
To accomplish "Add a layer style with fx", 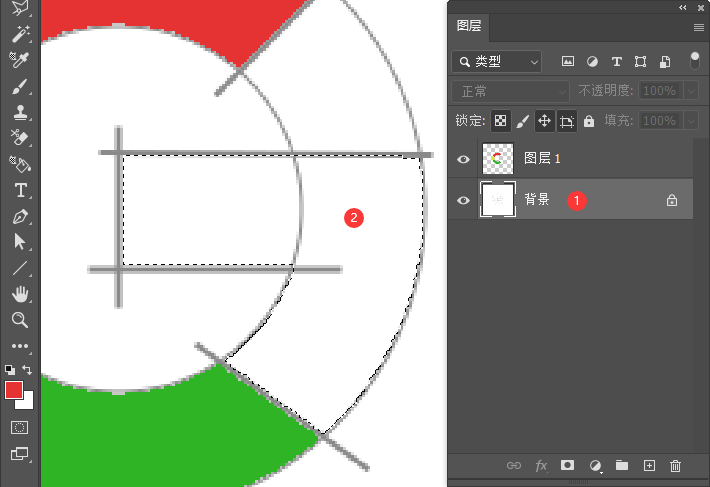I will pos(541,466).
